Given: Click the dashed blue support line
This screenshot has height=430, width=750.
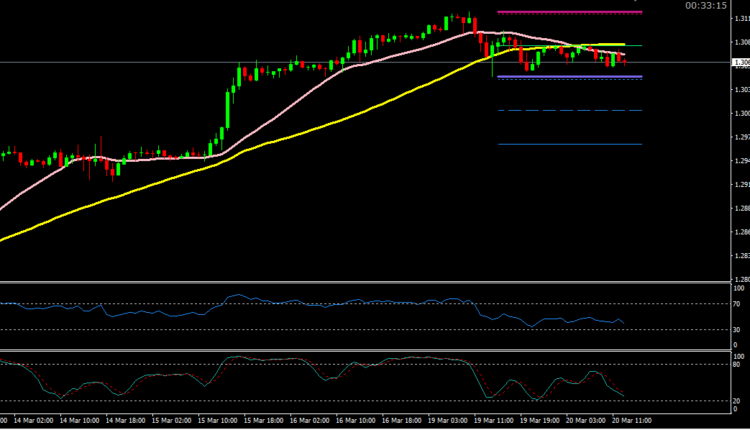Looking at the screenshot, I should pyautogui.click(x=569, y=110).
